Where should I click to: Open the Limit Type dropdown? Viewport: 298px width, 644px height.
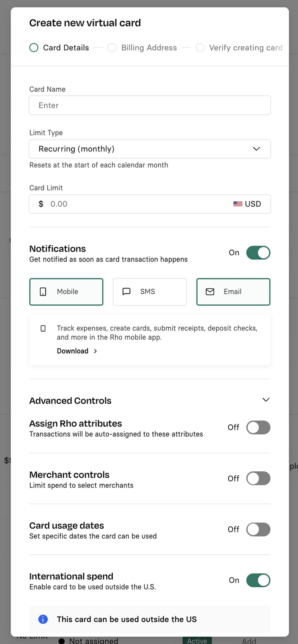pyautogui.click(x=150, y=149)
